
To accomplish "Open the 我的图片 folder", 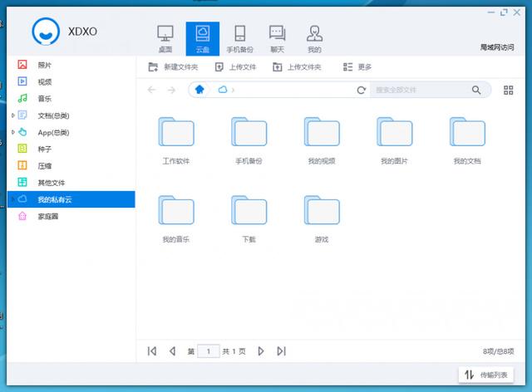I will click(x=395, y=140).
